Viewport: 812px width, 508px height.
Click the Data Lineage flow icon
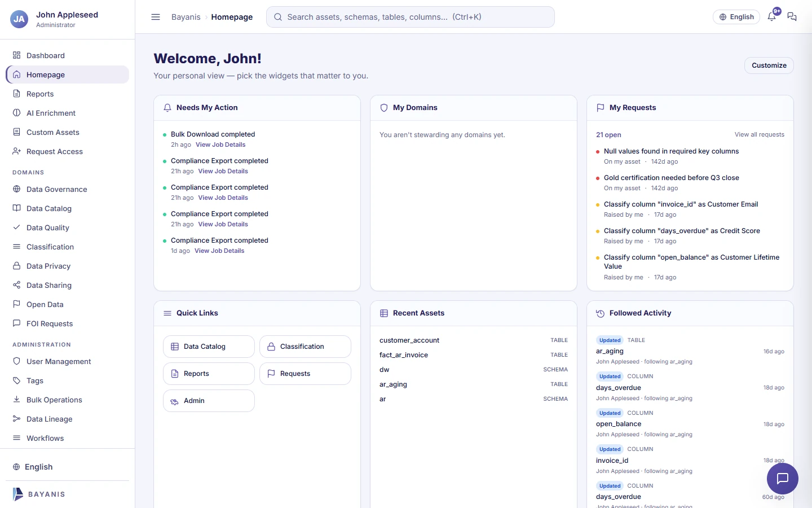16,419
